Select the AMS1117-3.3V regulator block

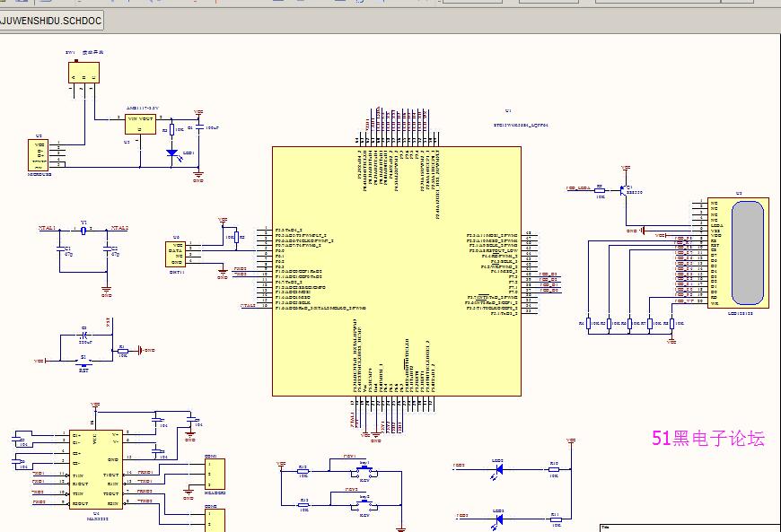(x=140, y=125)
